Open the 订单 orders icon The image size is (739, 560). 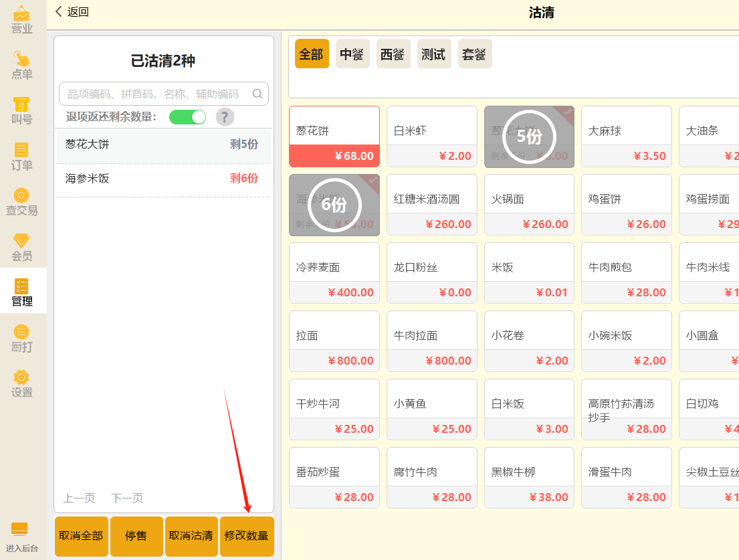coord(21,157)
